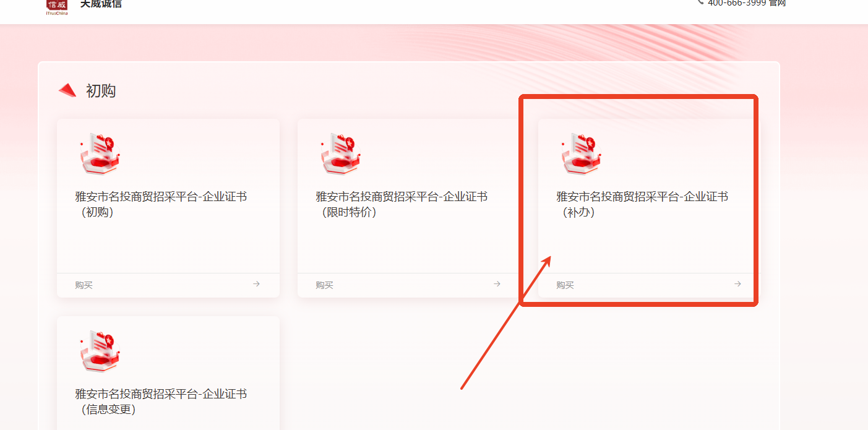
Task: Click the 天威诚信 brand name
Action: coord(101,4)
